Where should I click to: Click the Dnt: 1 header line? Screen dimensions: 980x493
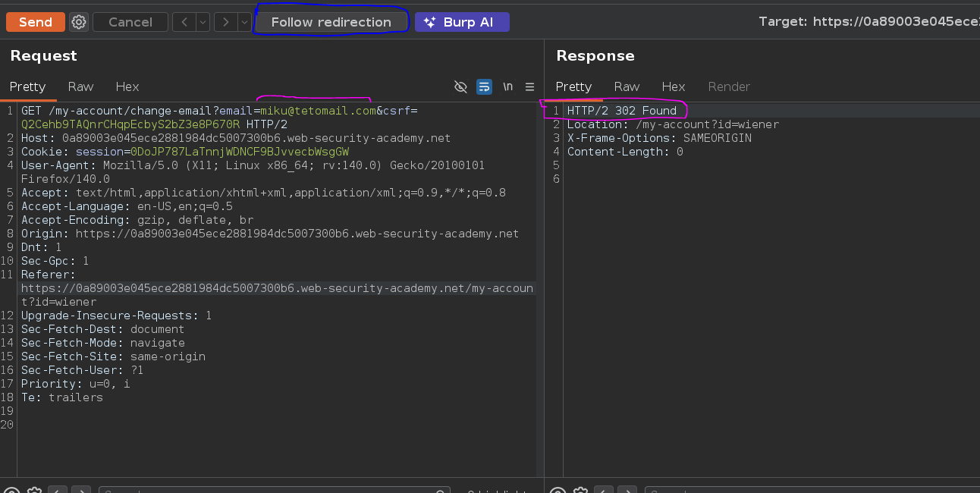[42, 247]
